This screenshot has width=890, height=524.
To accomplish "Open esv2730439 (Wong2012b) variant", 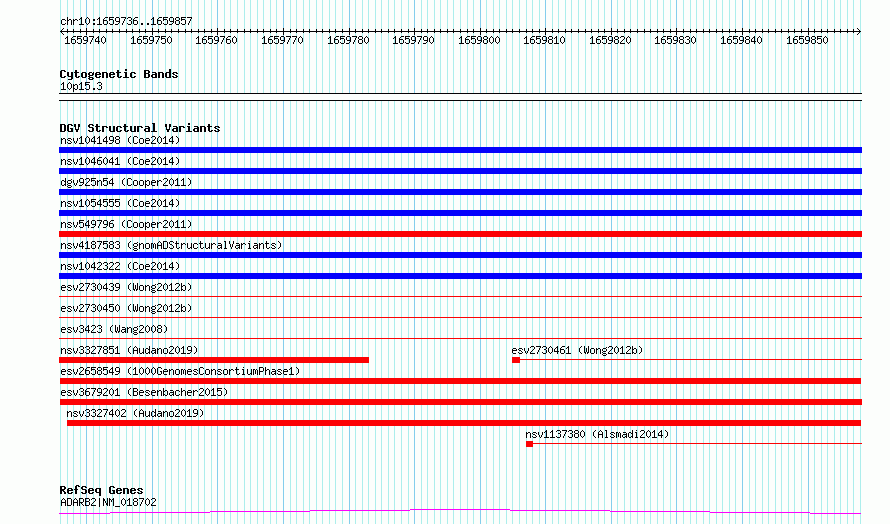I will 126,287.
